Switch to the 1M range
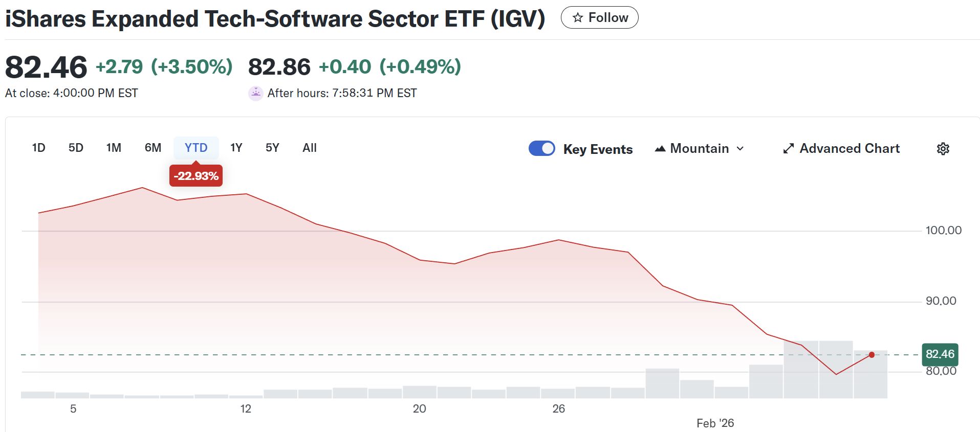 [x=114, y=148]
